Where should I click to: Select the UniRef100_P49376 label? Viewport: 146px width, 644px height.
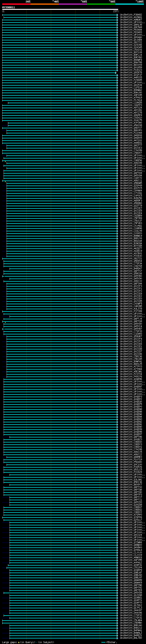point(131,377)
